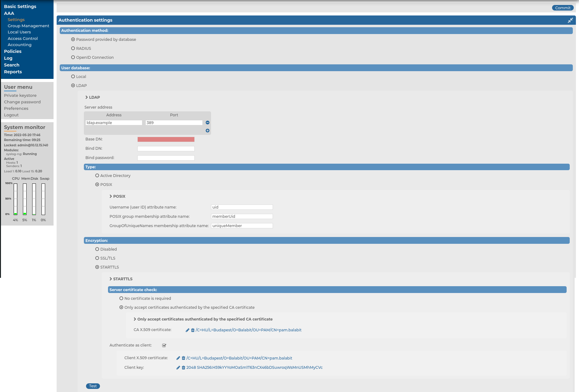Select POSIX type
The height and width of the screenshot is (392, 579).
click(97, 184)
